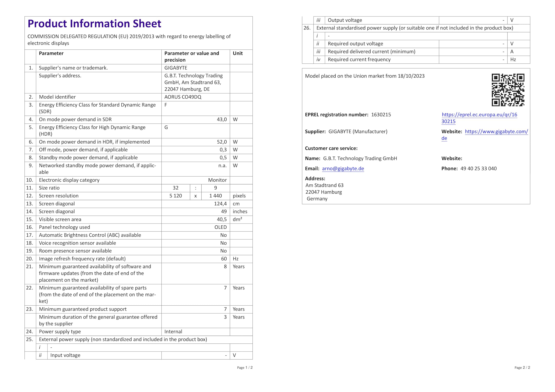Select the Monitor display category value
This screenshot has height=392, width=555.
tap(217, 180)
